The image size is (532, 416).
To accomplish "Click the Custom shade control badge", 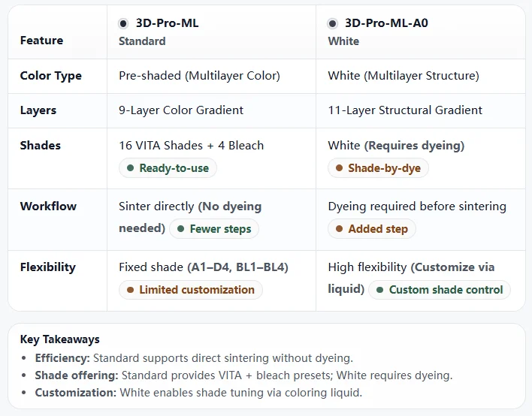I will pos(440,290).
